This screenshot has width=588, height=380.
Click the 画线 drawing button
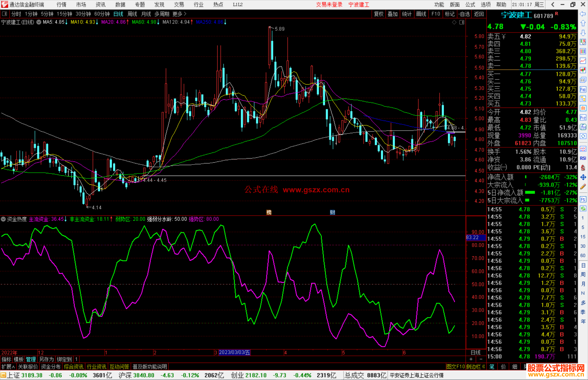(421, 14)
